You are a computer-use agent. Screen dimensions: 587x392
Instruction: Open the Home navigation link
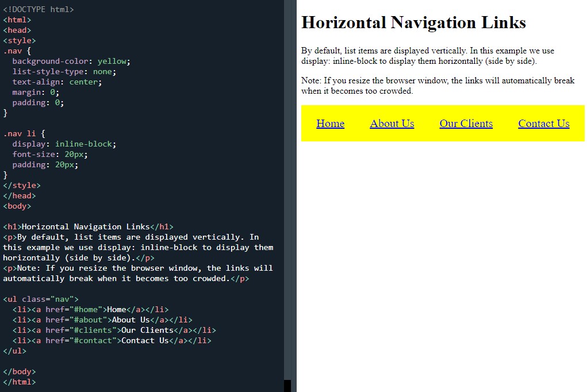(x=330, y=123)
